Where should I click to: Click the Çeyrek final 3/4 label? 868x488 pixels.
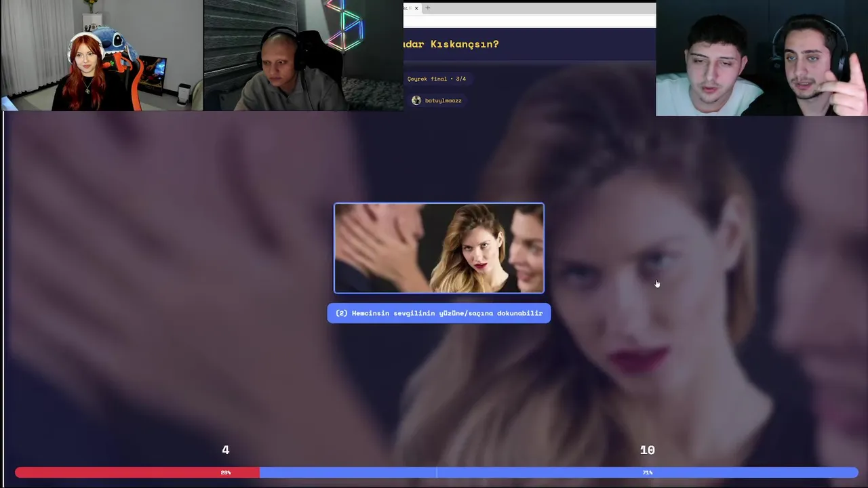click(437, 79)
